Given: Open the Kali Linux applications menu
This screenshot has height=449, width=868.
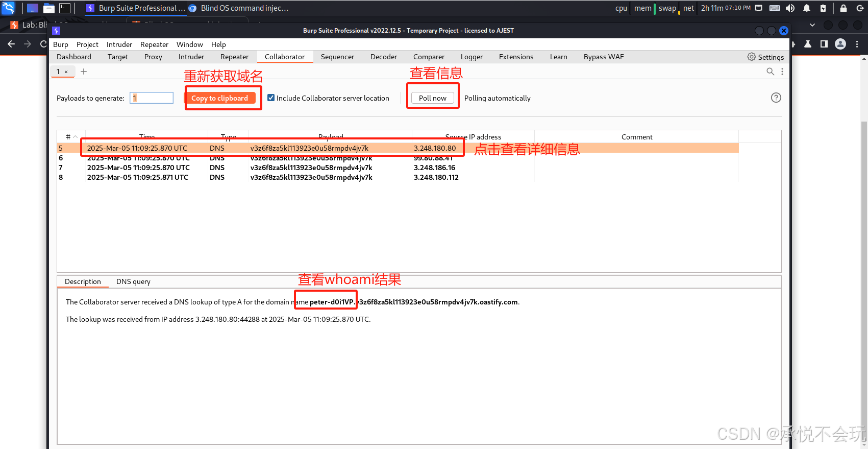Looking at the screenshot, I should (8, 8).
